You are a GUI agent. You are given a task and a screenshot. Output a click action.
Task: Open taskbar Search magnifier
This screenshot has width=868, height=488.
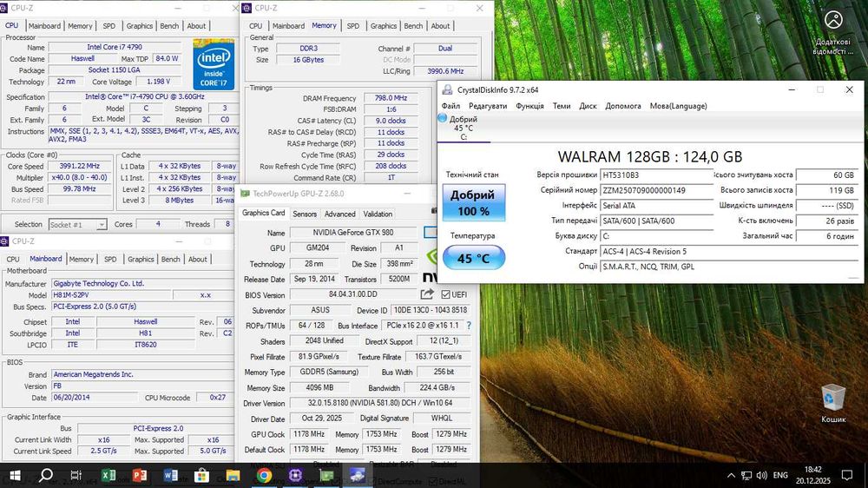[46, 475]
